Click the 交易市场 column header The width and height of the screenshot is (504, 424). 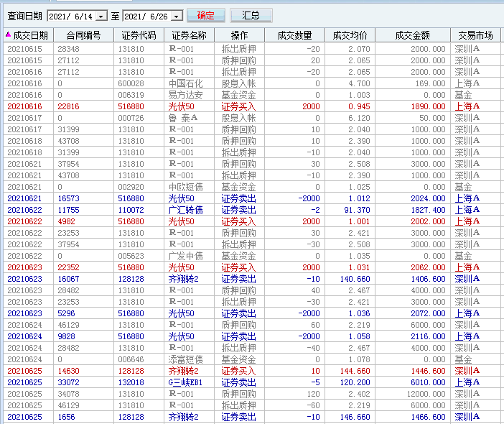[x=475, y=35]
